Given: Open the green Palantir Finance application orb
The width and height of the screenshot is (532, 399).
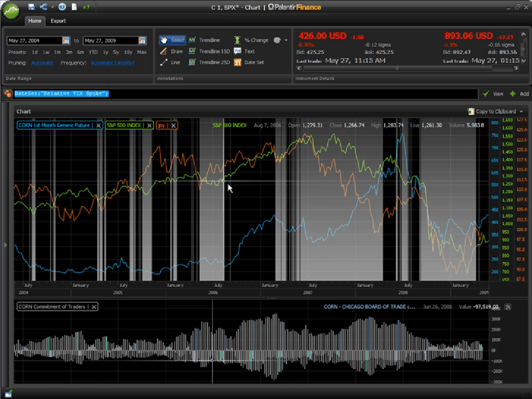Looking at the screenshot, I should (11, 11).
